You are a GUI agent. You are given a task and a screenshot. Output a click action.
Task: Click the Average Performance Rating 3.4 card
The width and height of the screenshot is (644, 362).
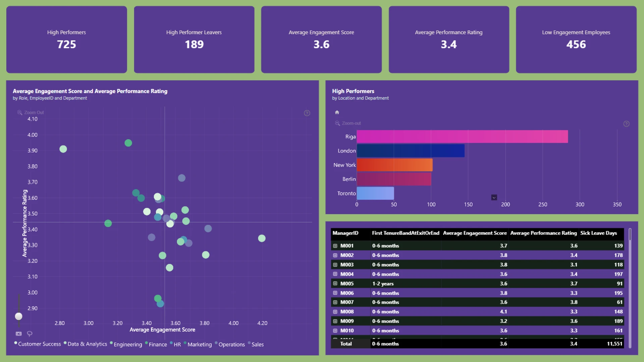pos(449,40)
